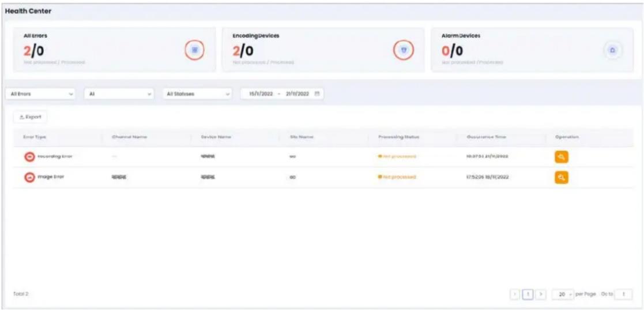Click the Go to page input field
The width and height of the screenshot is (644, 310).
click(x=624, y=294)
